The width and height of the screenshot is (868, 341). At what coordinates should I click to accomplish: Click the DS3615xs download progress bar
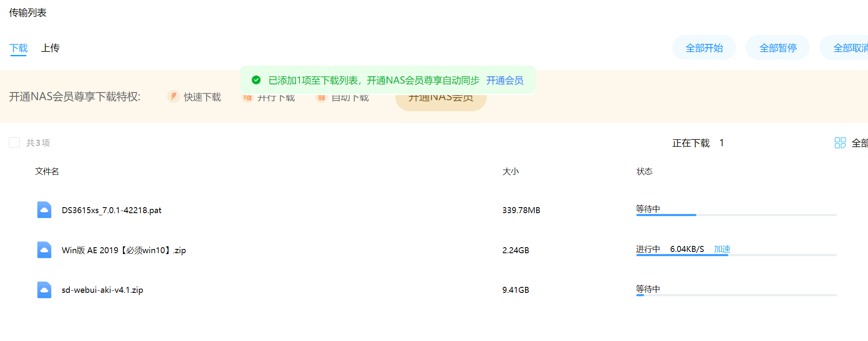tap(736, 215)
